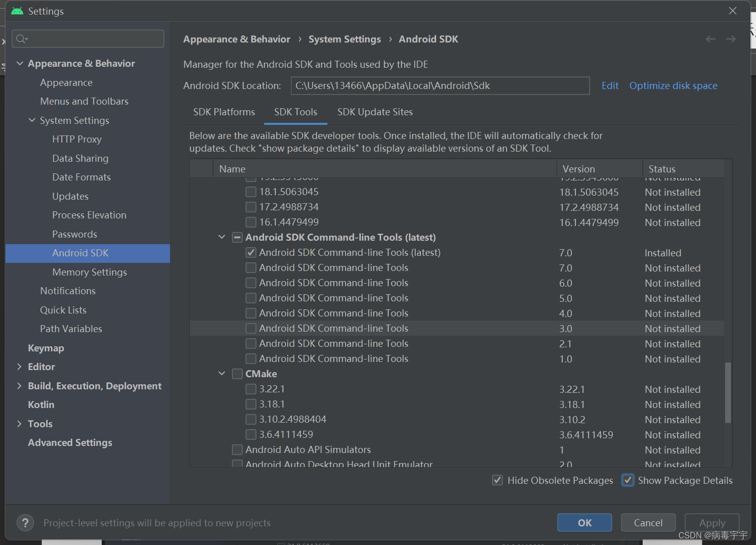Check the 17.2.4988734 package checkbox

250,207
